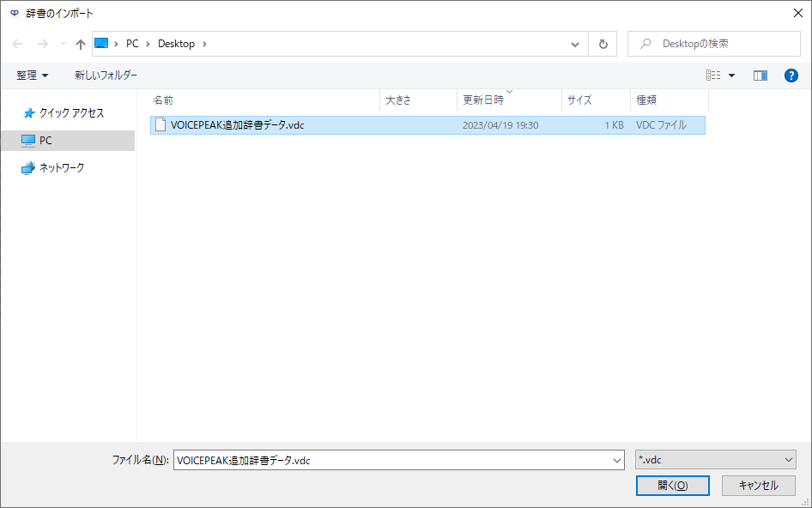This screenshot has height=508, width=812.
Task: Select PC in the address breadcrumb
Action: coord(132,44)
